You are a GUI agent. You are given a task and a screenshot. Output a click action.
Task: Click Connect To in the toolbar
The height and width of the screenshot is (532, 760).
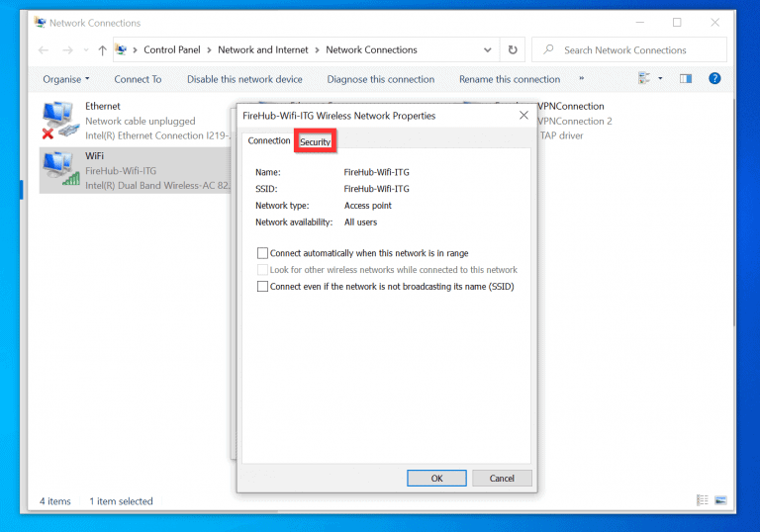click(139, 79)
